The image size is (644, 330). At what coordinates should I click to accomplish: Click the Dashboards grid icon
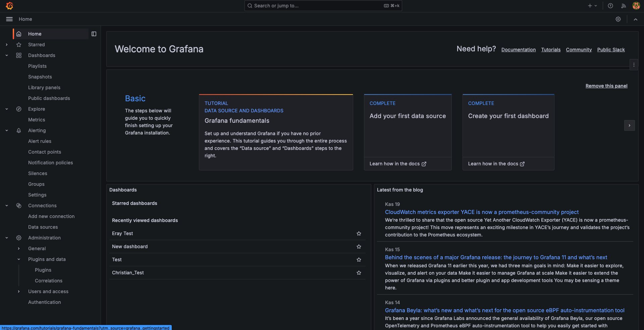coord(19,55)
